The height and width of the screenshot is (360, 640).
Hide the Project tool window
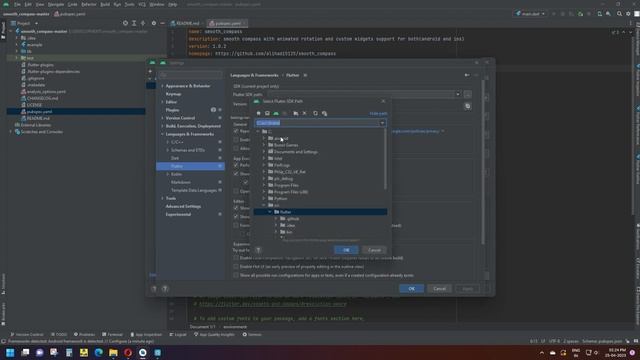(162, 23)
